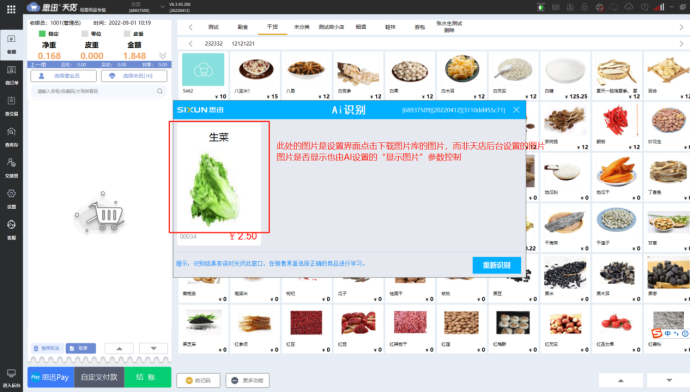The image size is (691, 392).
Task: Click the lock screen icon in title bar
Action: pos(585,7)
